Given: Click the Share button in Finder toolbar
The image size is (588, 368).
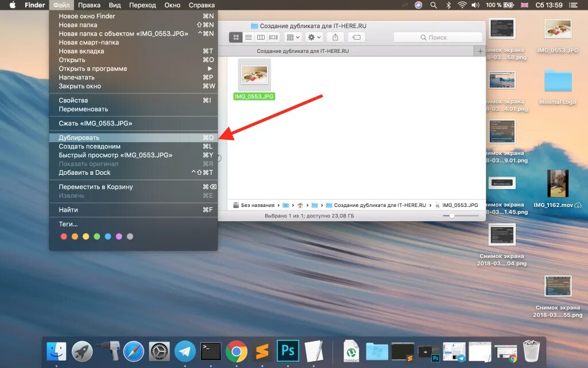Looking at the screenshot, I should [x=335, y=37].
